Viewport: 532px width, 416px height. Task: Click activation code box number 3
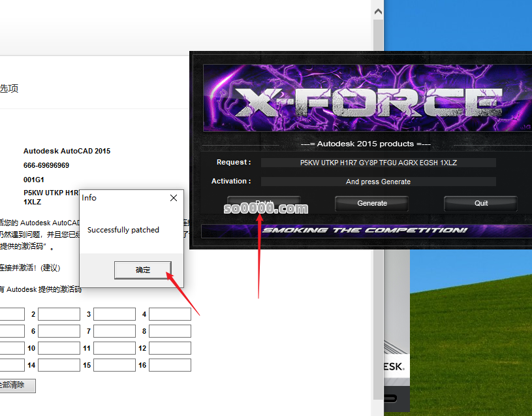pyautogui.click(x=114, y=314)
